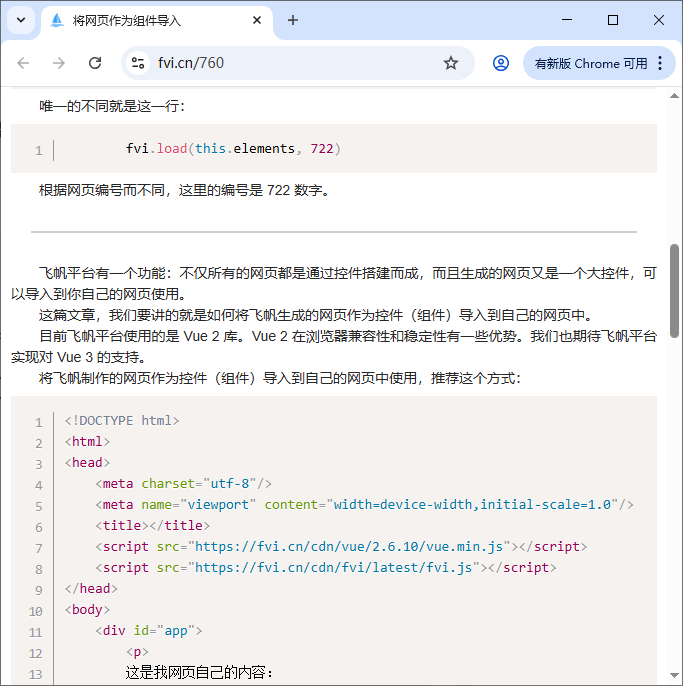Click the fvi/latest/fvi.js script src line
This screenshot has width=683, height=686.
326,568
